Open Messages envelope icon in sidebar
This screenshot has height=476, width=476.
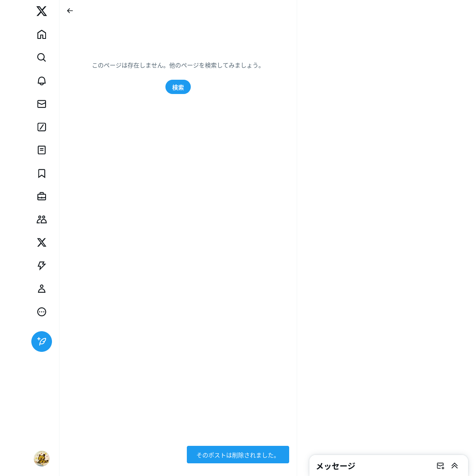pyautogui.click(x=42, y=104)
